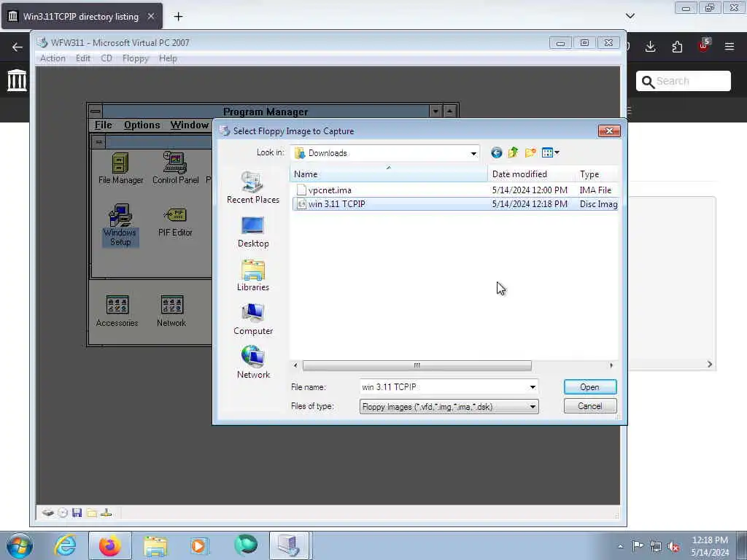Open Program Manager control menu box

tap(96, 112)
